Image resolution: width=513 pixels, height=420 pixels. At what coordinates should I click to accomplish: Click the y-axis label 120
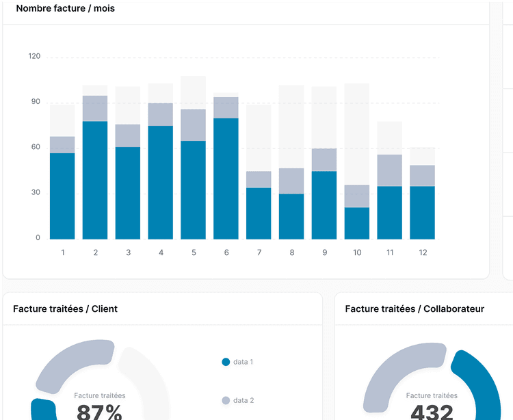(x=34, y=56)
